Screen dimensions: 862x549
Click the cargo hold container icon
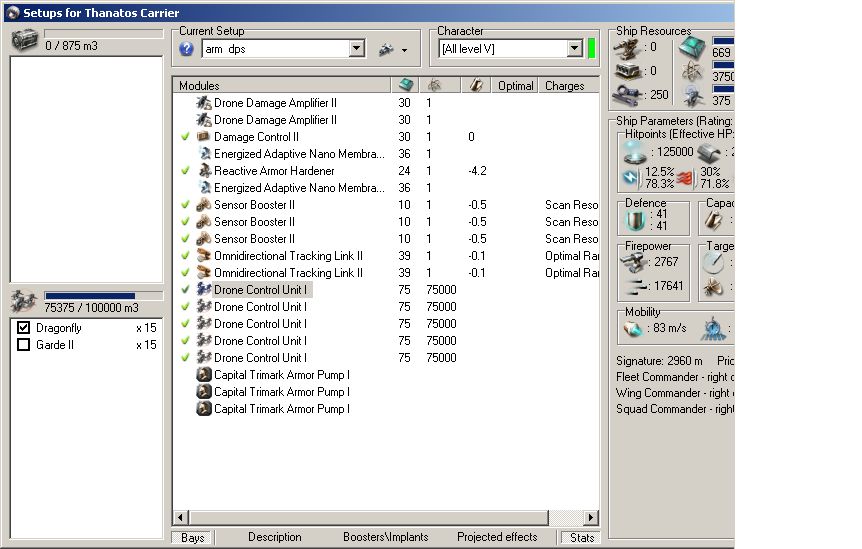(25, 40)
